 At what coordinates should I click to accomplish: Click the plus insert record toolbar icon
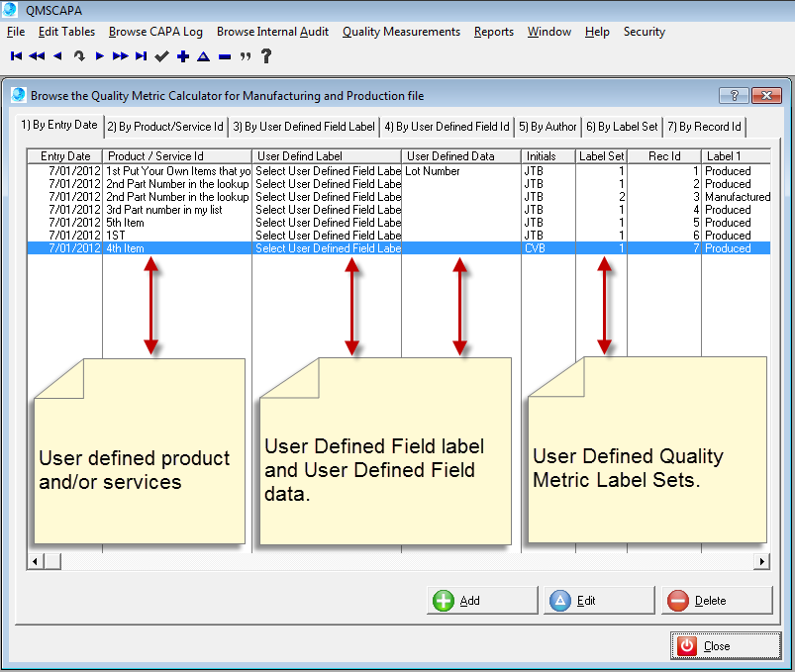(x=183, y=56)
